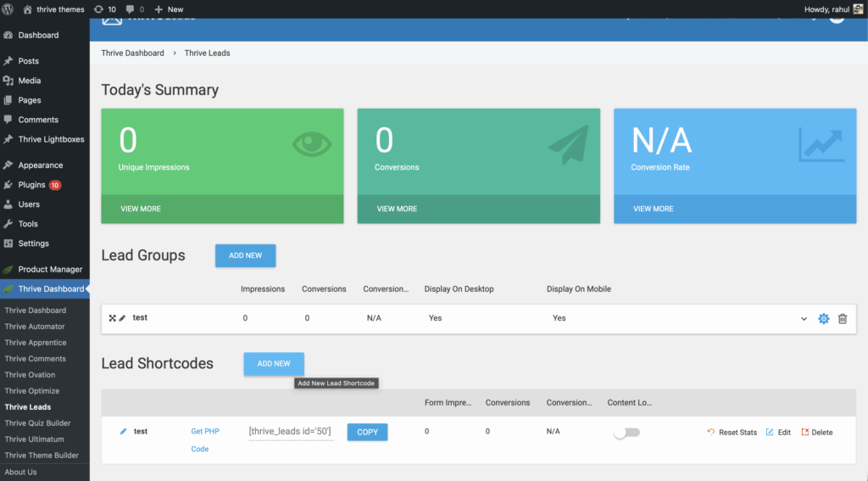The height and width of the screenshot is (481, 868).
Task: Open the updates icon showing 10
Action: (x=106, y=9)
